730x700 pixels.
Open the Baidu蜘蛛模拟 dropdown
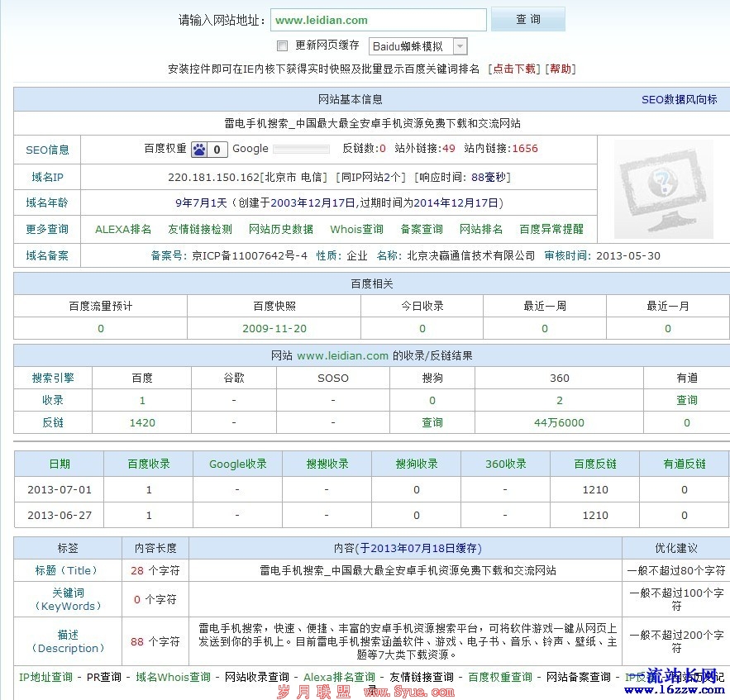coord(417,46)
